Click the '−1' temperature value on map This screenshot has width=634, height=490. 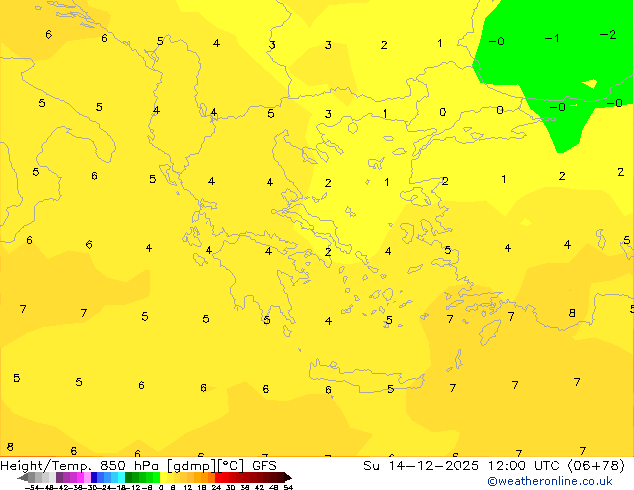[x=552, y=38]
